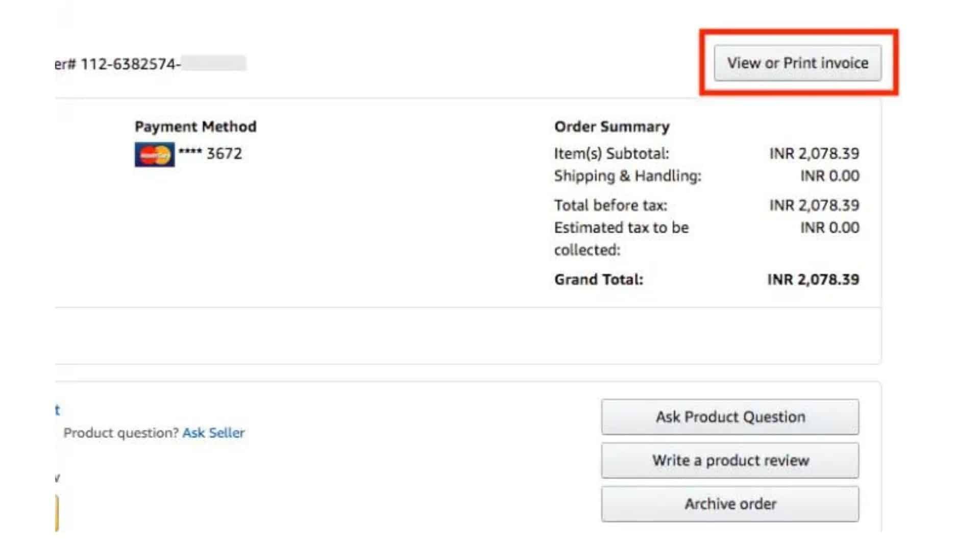Click the Total before tax label
Viewport: 980px width, 551px height.
pos(610,205)
